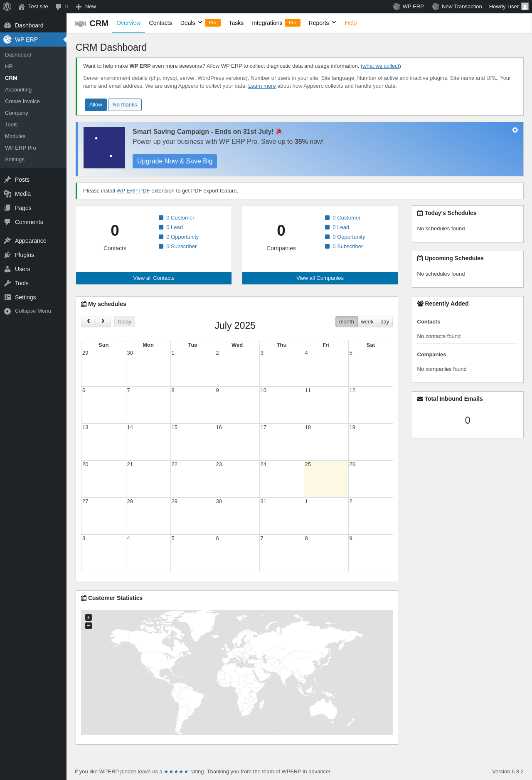
Task: Switch calendar to day view
Action: tap(385, 321)
